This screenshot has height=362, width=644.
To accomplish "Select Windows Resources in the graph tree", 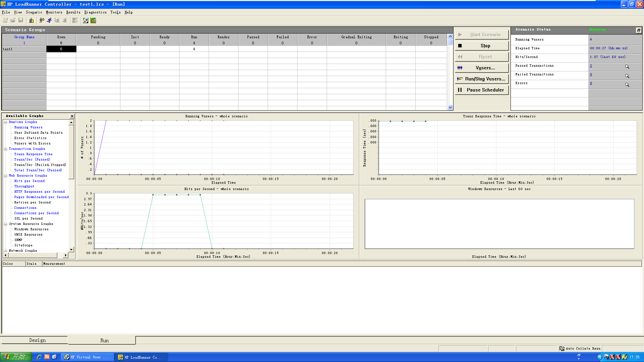I will tap(31, 229).
